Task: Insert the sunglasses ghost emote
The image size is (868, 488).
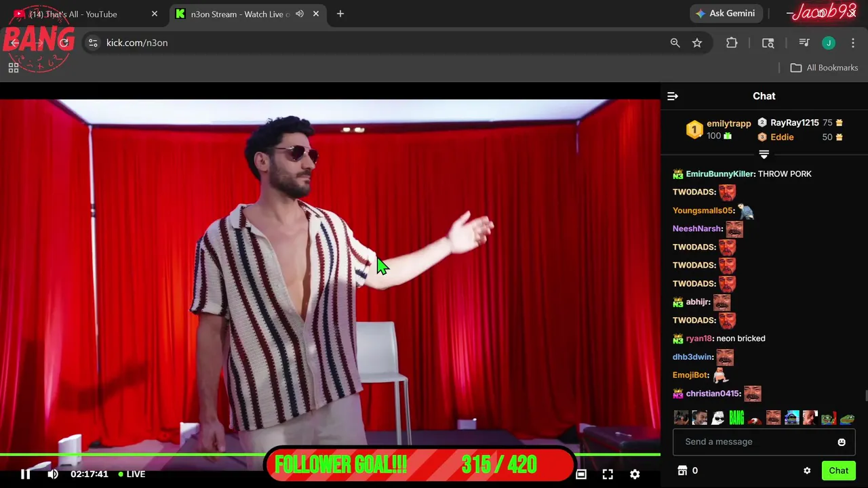Action: [718, 418]
